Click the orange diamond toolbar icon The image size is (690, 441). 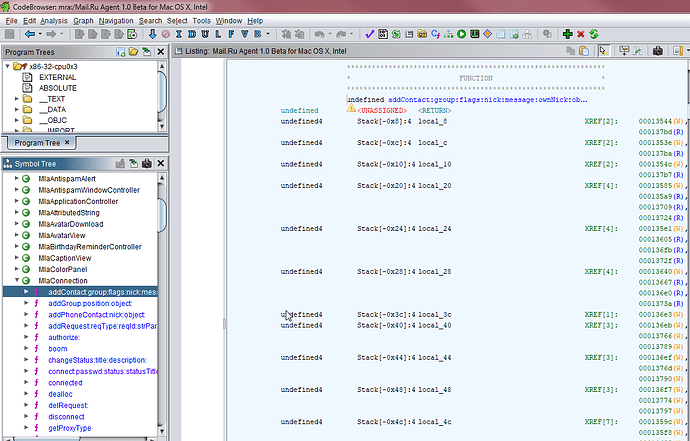click(x=488, y=34)
